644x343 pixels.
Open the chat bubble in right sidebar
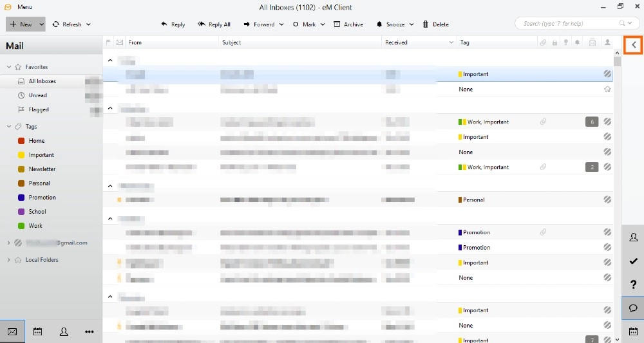(633, 308)
